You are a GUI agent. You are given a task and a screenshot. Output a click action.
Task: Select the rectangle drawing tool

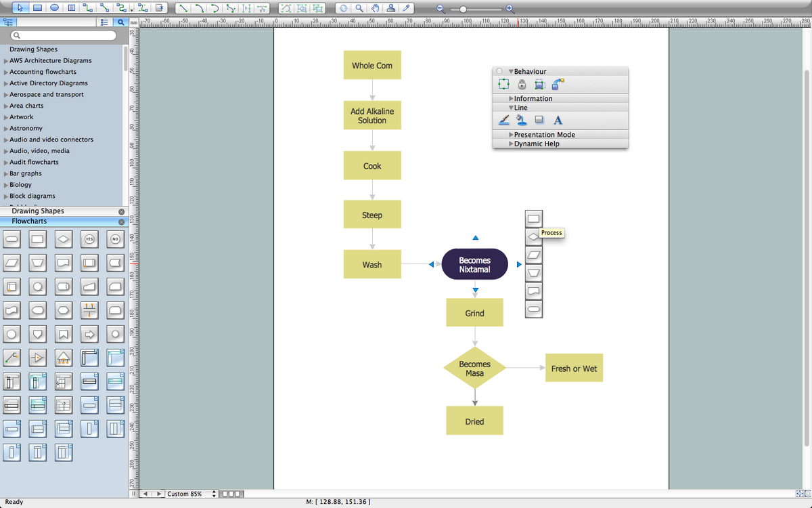point(37,8)
